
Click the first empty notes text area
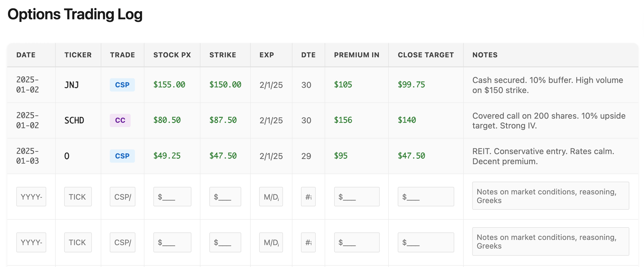[551, 196]
